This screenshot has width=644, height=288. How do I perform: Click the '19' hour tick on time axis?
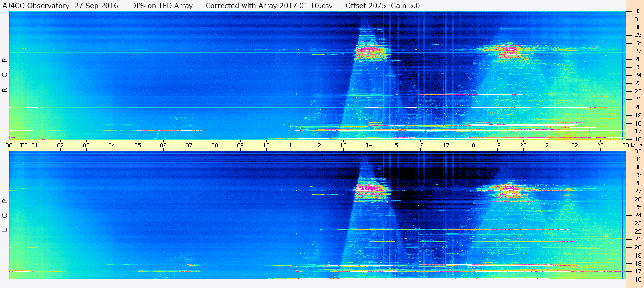pyautogui.click(x=497, y=145)
